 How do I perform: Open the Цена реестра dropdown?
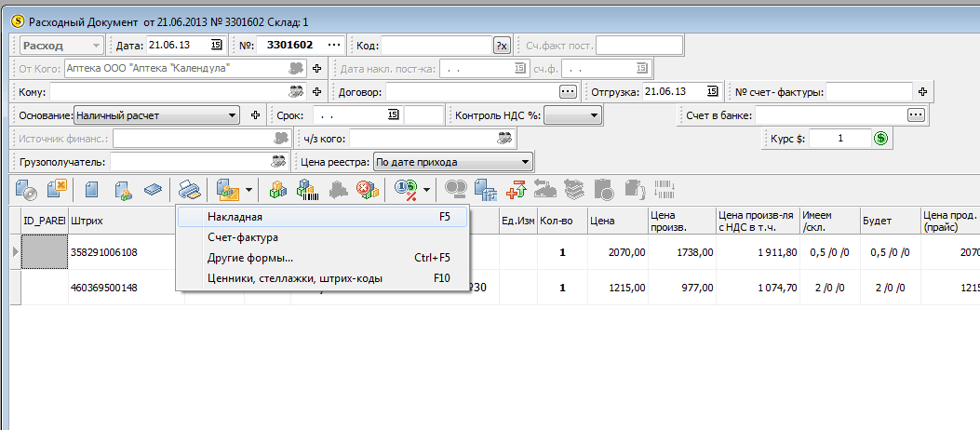click(524, 163)
